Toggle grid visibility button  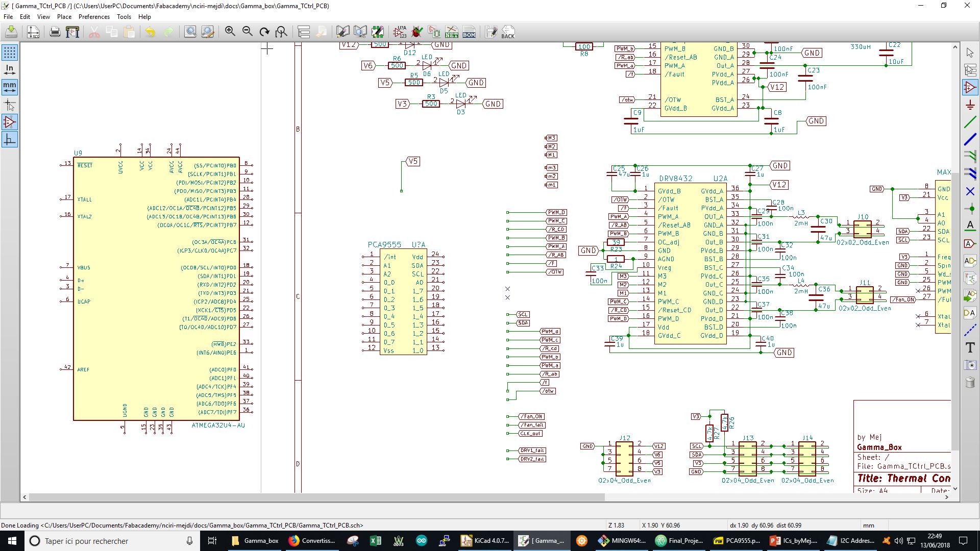[x=10, y=53]
